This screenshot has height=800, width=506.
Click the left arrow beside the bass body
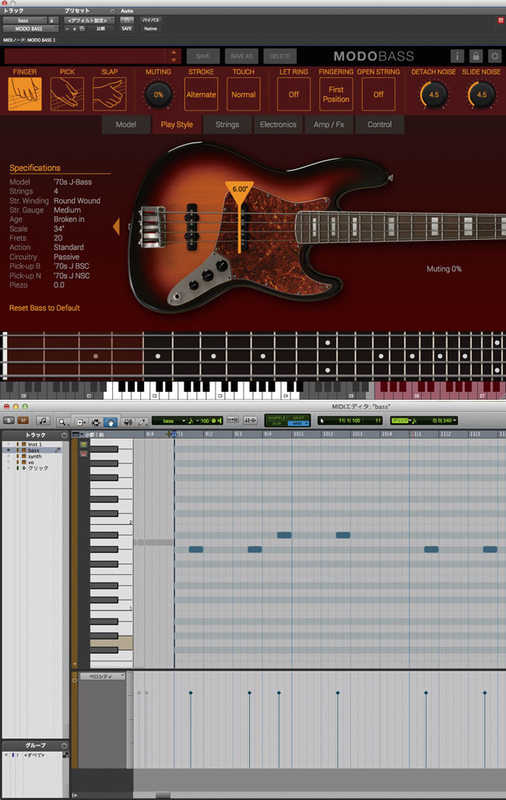[x=116, y=227]
